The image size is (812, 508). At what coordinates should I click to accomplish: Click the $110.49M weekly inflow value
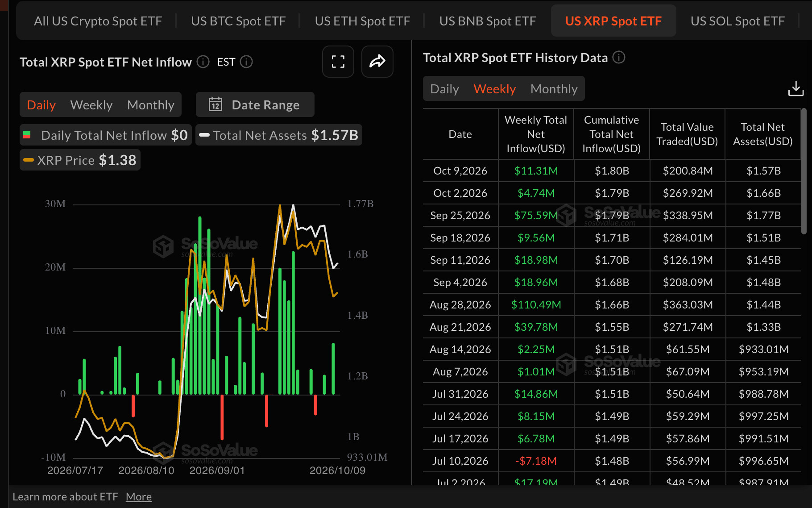(x=536, y=304)
